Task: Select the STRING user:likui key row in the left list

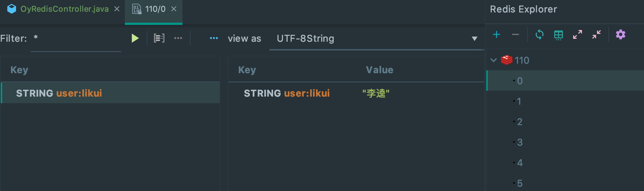Action: click(x=110, y=93)
